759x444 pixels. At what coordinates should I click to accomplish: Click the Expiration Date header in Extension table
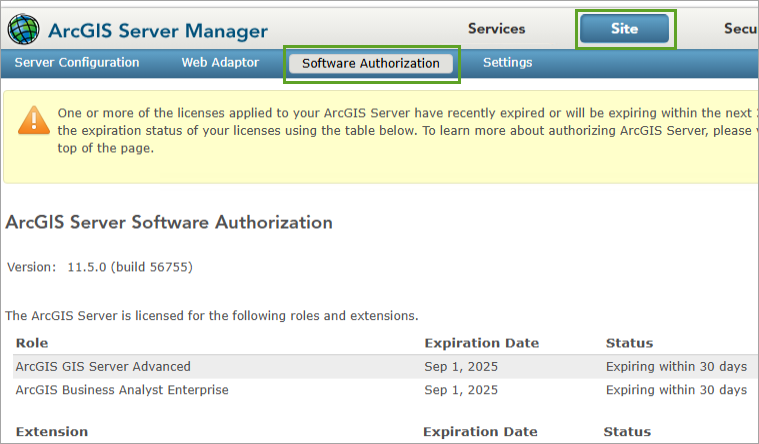pyautogui.click(x=480, y=431)
